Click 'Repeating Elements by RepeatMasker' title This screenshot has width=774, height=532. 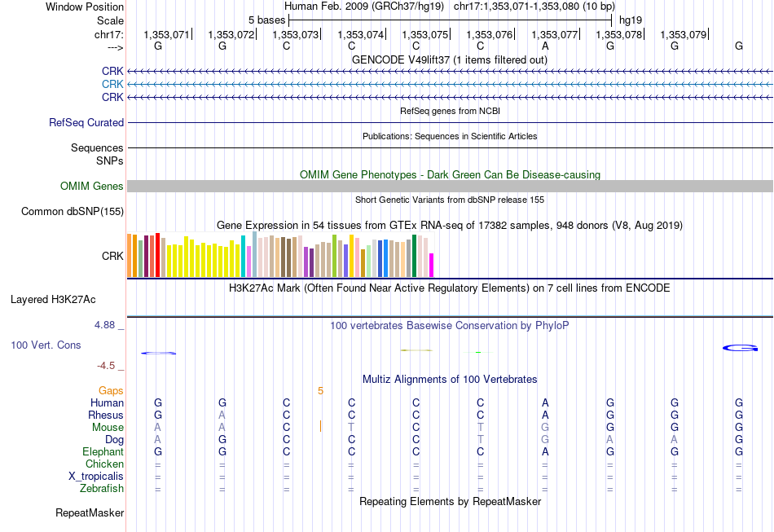click(451, 501)
